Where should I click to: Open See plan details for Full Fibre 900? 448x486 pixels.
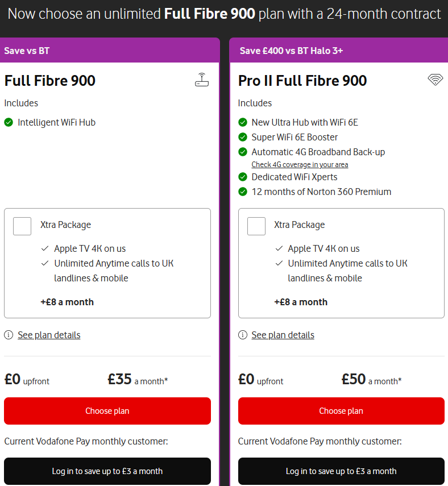click(x=49, y=335)
